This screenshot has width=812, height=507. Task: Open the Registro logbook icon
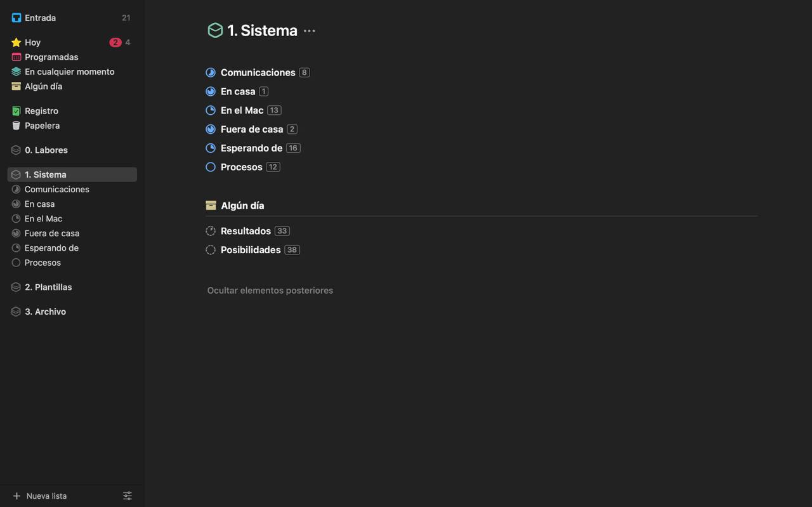16,111
